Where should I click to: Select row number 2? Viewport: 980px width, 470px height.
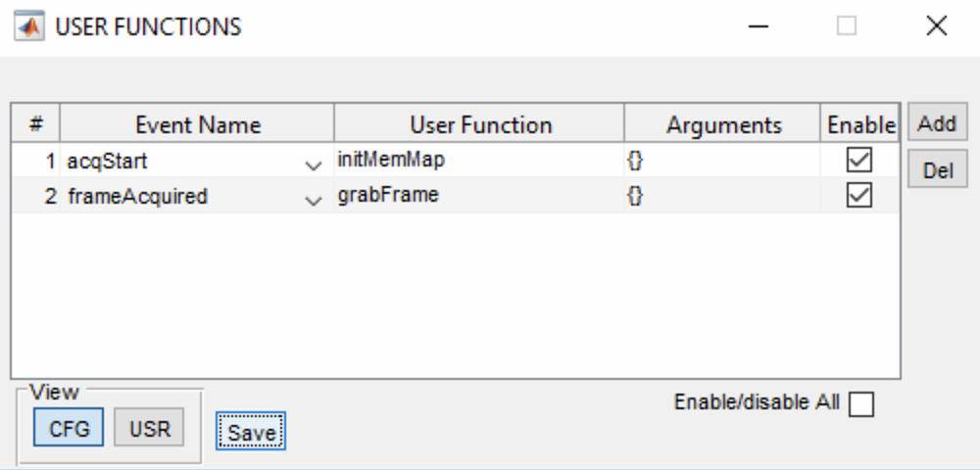(x=36, y=196)
